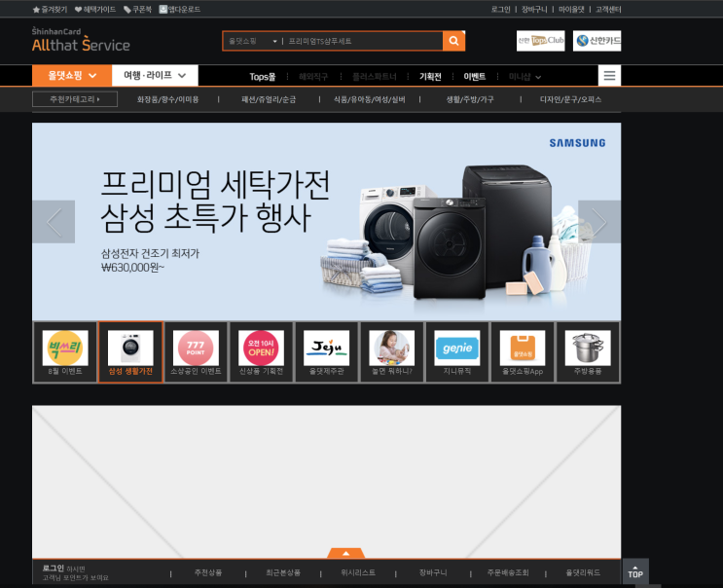Click the 로그인 link at top right
Image resolution: width=723 pixels, height=588 pixels.
click(x=501, y=9)
